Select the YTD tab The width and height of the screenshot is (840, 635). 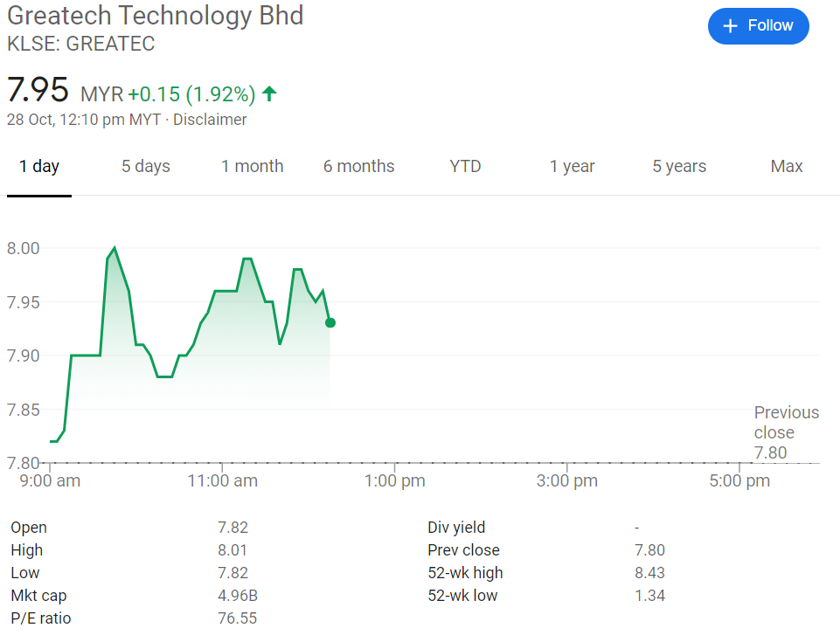tap(465, 166)
